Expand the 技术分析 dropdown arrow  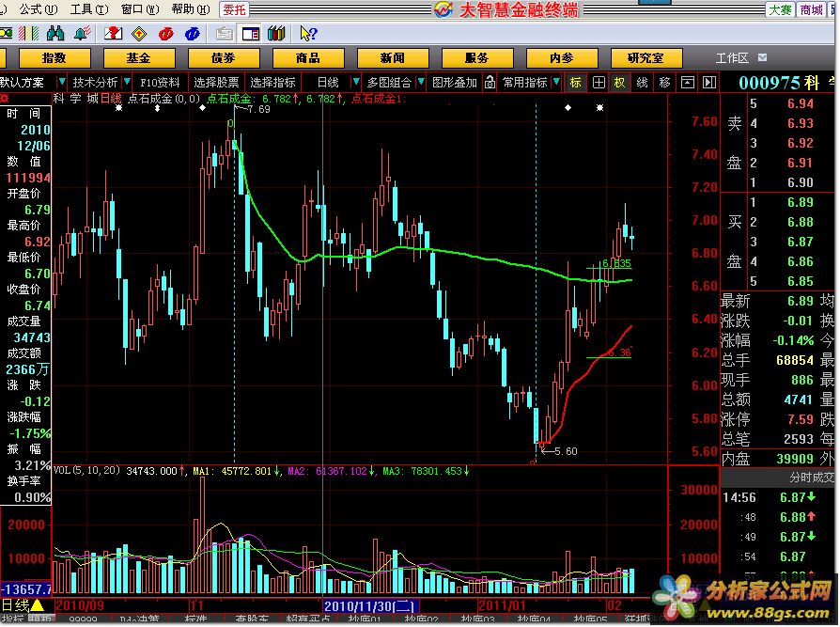[127, 83]
